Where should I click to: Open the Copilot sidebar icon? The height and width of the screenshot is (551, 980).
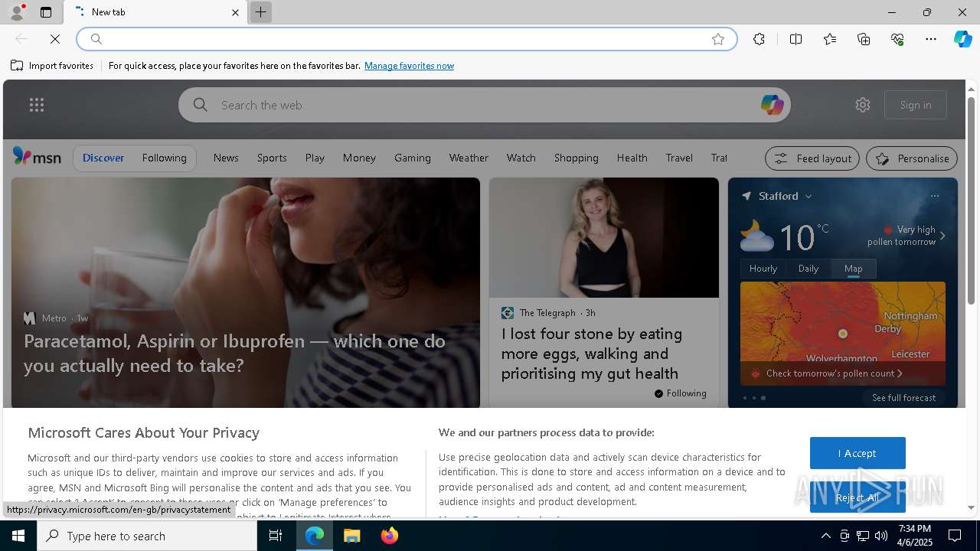point(962,39)
